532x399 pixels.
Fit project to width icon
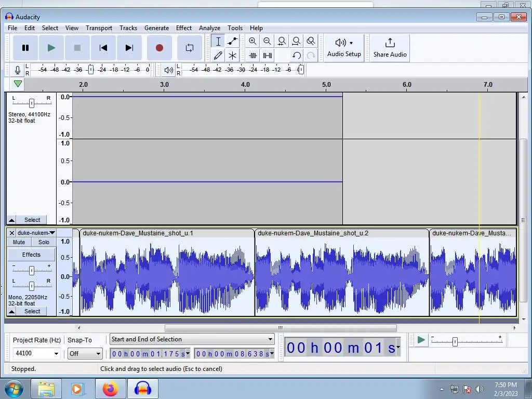[x=296, y=42]
